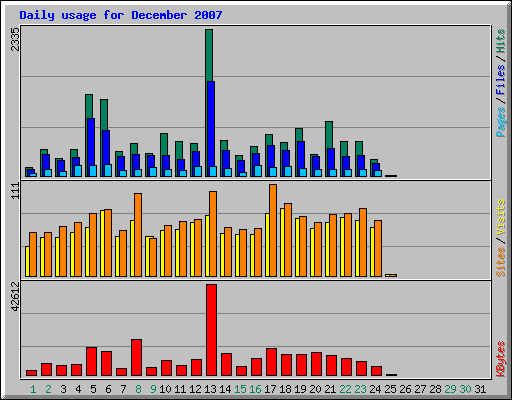Click the 'Files' legend label
Screen dimensions: 512x400
pos(501,79)
